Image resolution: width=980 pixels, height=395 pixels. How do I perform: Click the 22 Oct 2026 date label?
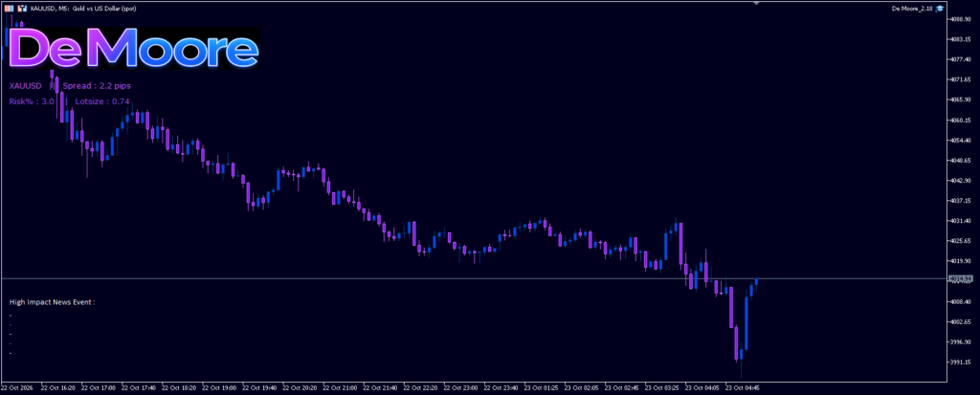18,387
